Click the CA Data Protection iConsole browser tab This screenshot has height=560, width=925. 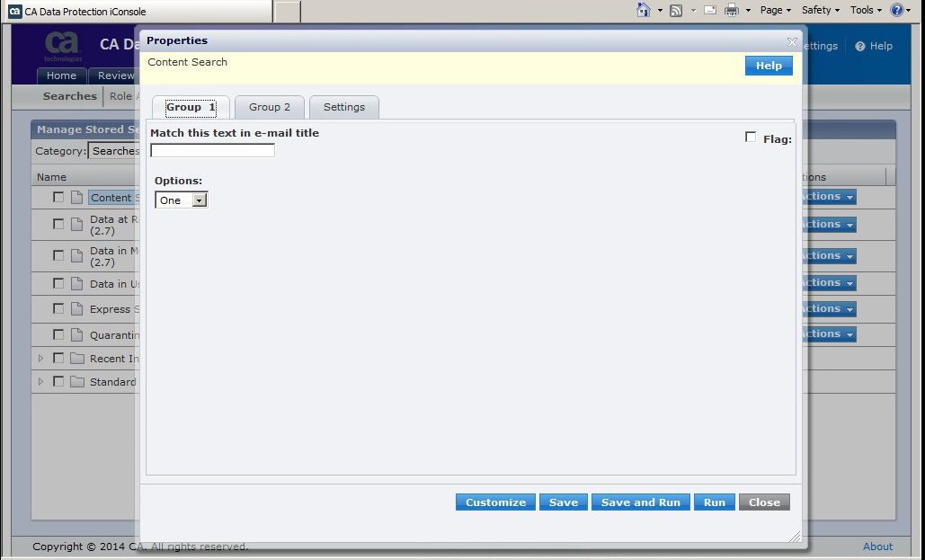click(x=139, y=11)
